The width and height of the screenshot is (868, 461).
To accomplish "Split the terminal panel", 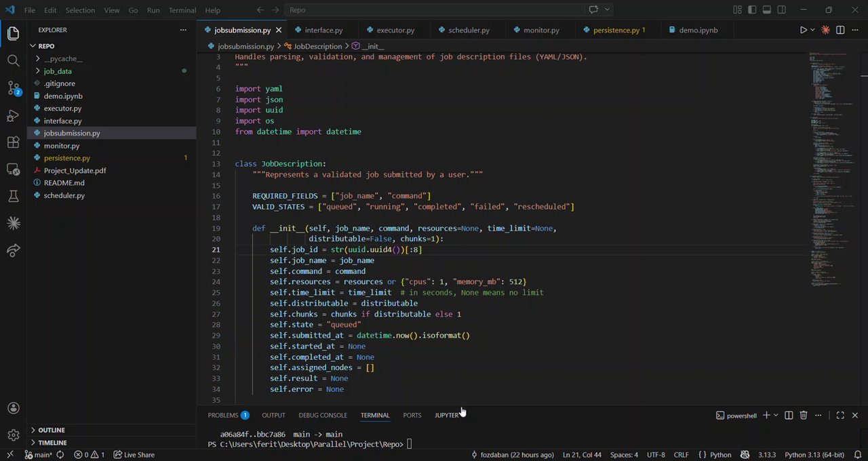I will point(789,415).
